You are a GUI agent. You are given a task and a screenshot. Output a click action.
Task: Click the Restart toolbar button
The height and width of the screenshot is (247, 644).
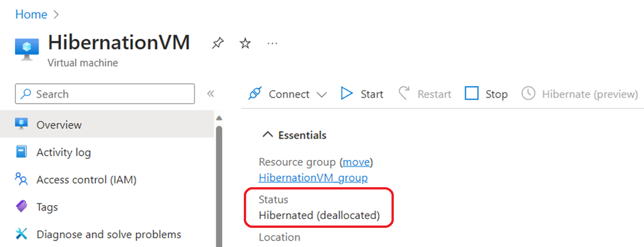425,94
